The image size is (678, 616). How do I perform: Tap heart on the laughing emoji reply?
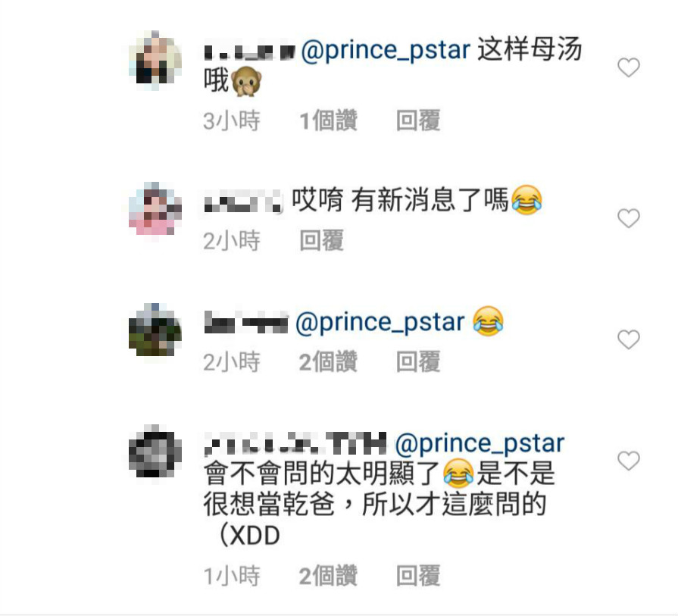[x=628, y=339]
